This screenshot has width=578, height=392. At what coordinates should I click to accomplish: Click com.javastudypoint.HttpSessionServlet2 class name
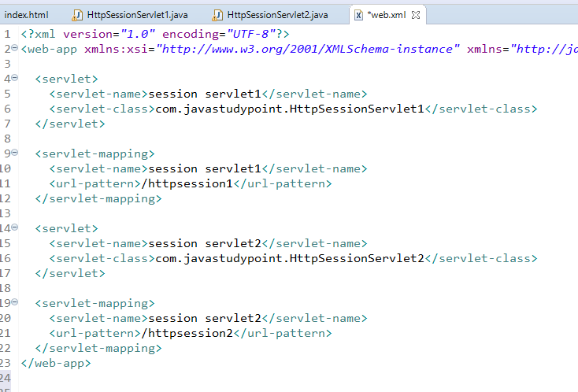click(x=290, y=258)
